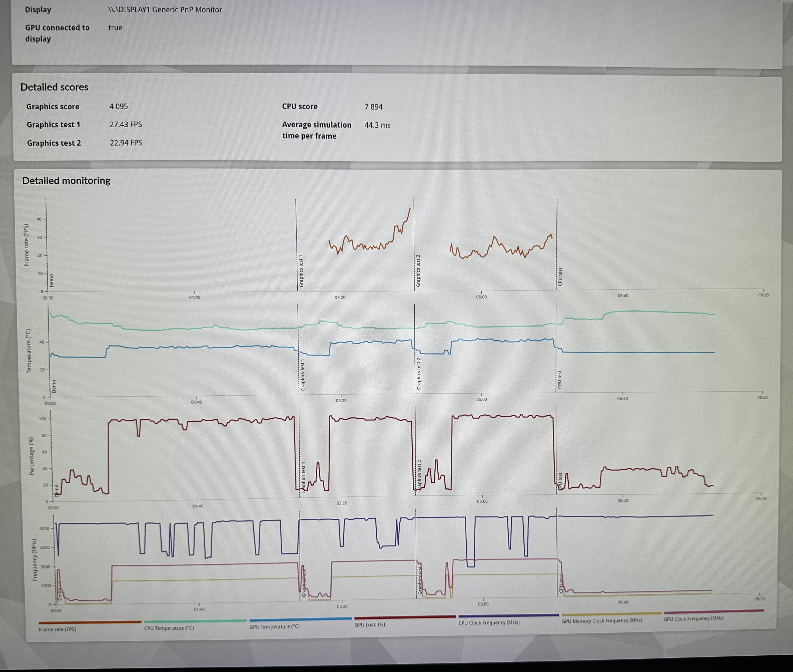Click the CPU score value 7 894
The width and height of the screenshot is (793, 672).
tap(373, 107)
